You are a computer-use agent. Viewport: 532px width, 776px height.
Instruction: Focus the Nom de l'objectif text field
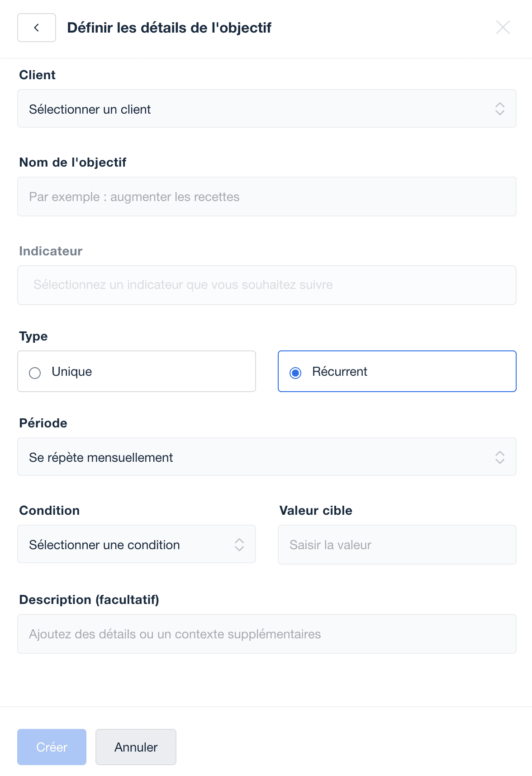click(267, 196)
